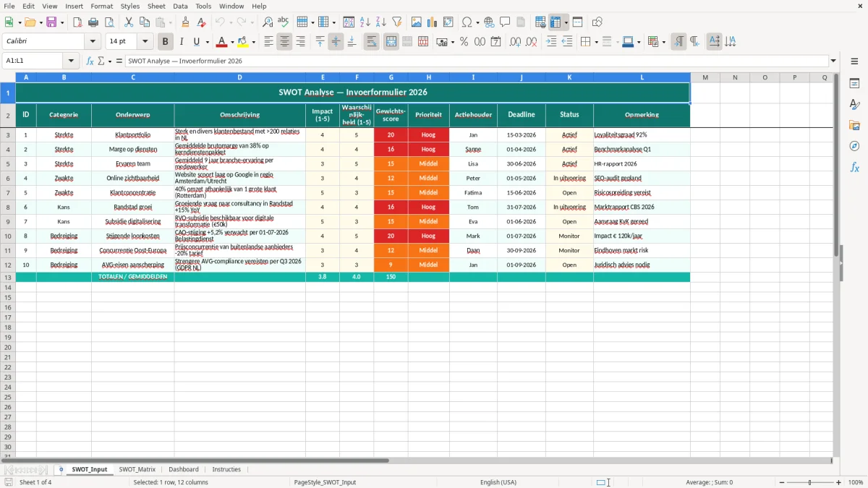
Task: Open font color dropdown arrow
Action: [232, 42]
